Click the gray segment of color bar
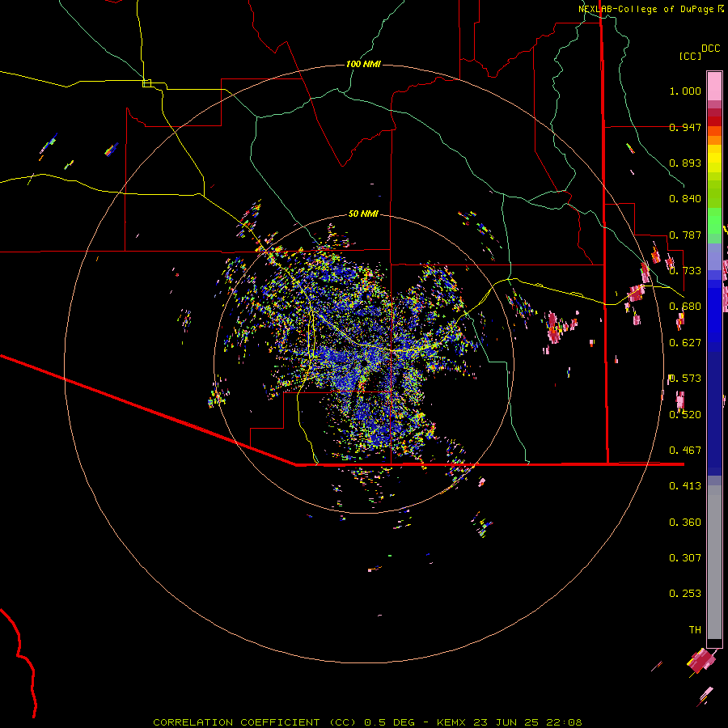Screen dimensions: 728x728 pos(714,562)
